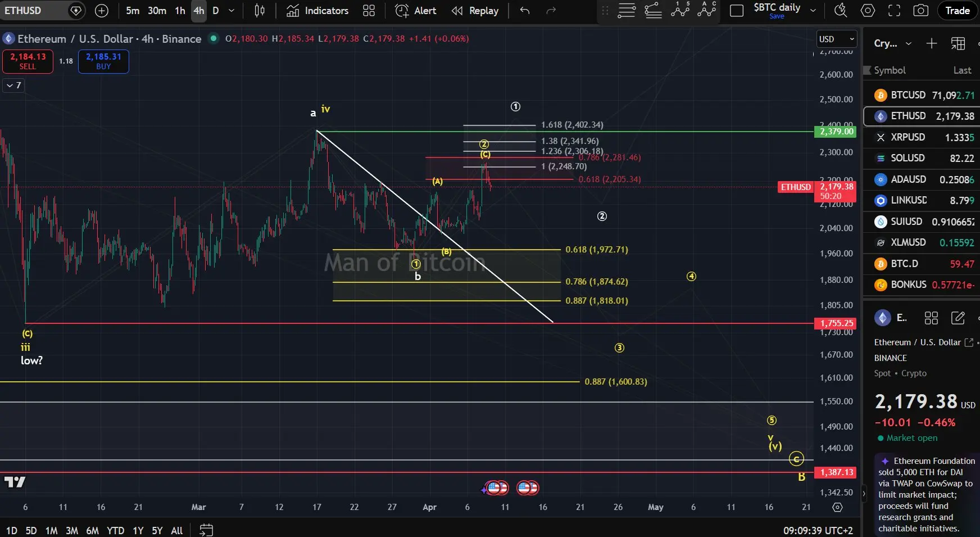Open Ethereum symbol page external link icon
Image resolution: width=980 pixels, height=537 pixels.
pyautogui.click(x=969, y=342)
